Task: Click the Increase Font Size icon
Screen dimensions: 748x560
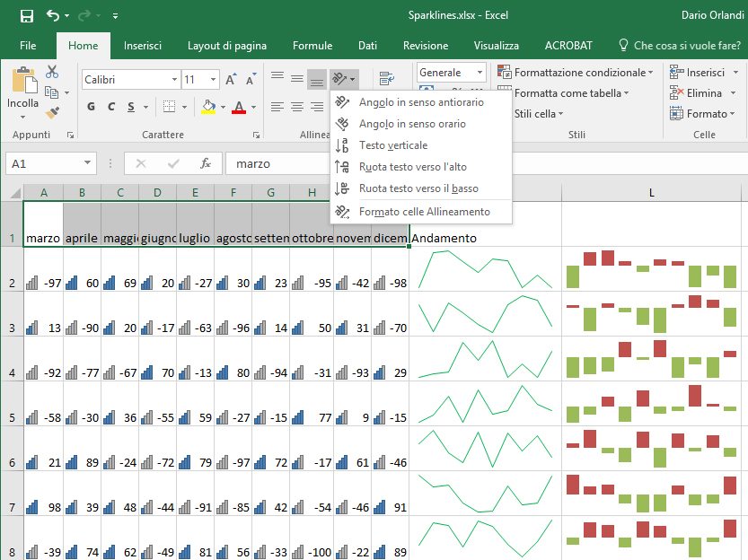Action: 232,80
